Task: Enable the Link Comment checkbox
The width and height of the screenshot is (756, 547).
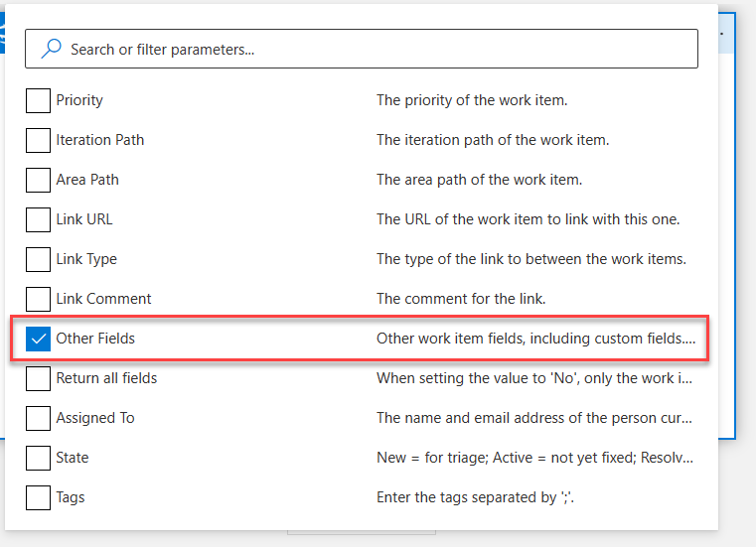Action: (38, 299)
